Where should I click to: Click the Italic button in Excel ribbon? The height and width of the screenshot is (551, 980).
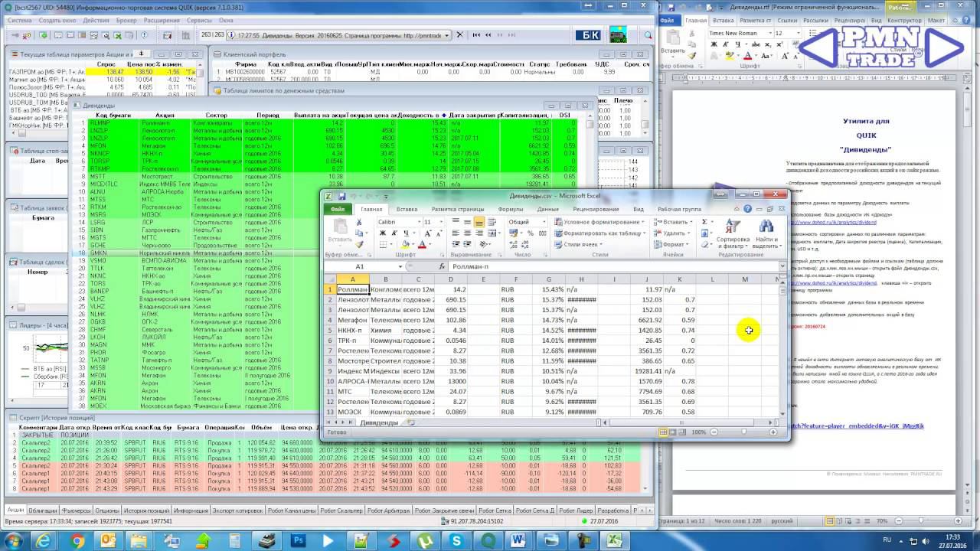[394, 233]
